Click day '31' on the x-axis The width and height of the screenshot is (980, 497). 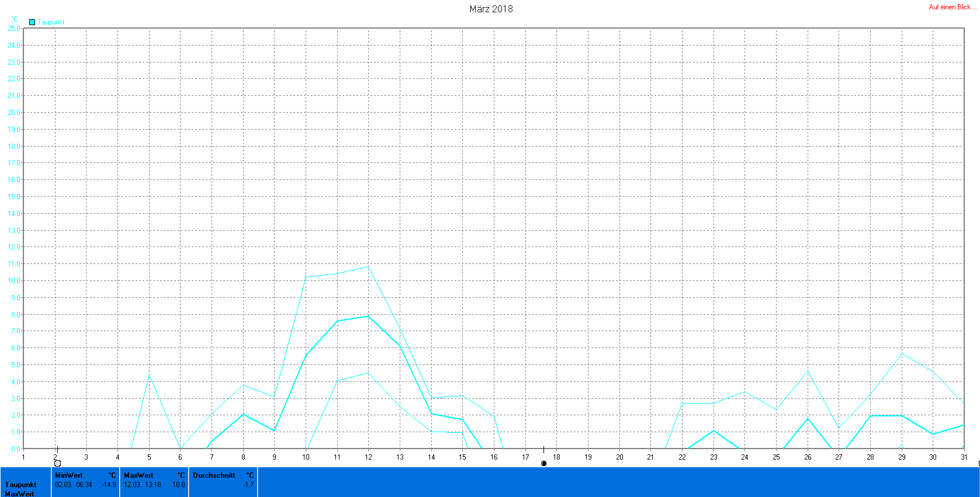click(x=964, y=457)
